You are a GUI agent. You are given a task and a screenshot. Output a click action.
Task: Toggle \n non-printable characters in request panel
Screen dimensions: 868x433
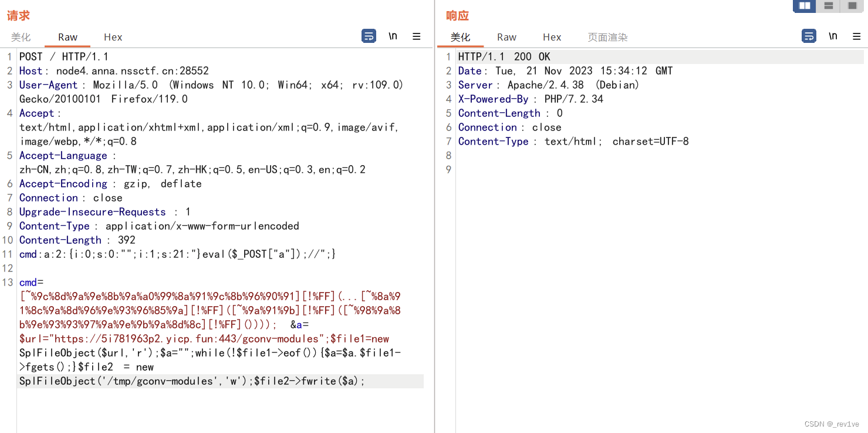point(393,36)
